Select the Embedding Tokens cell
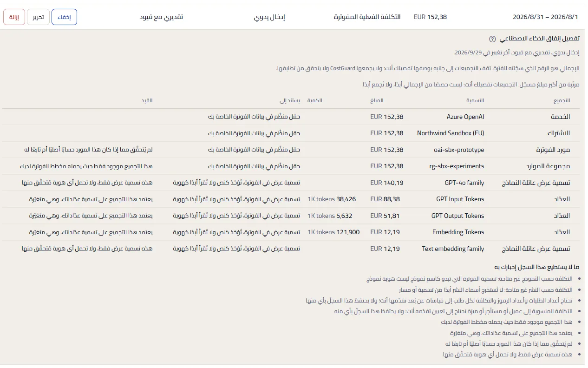The height and width of the screenshot is (368, 588). pyautogui.click(x=458, y=232)
